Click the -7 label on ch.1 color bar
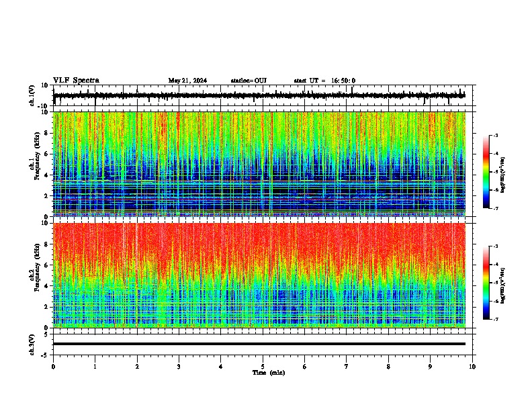The width and height of the screenshot is (532, 411). pyautogui.click(x=496, y=208)
